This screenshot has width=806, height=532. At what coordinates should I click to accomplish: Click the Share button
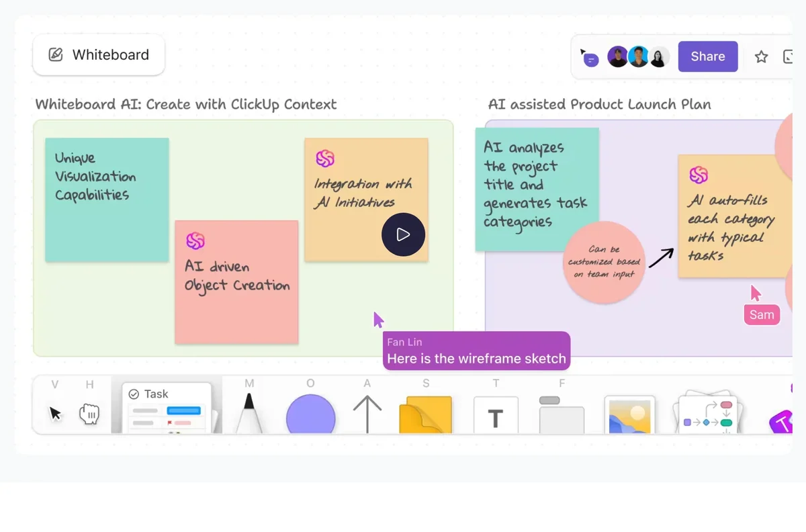click(708, 56)
